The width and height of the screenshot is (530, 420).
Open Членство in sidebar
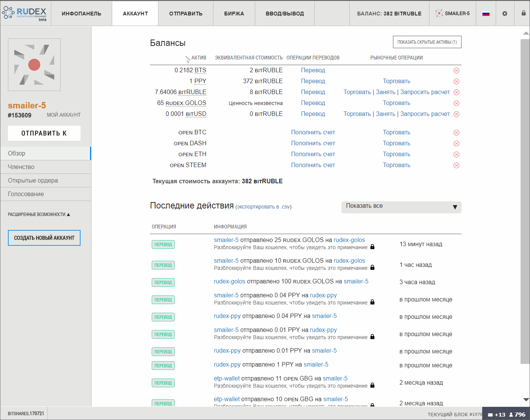tap(46, 167)
